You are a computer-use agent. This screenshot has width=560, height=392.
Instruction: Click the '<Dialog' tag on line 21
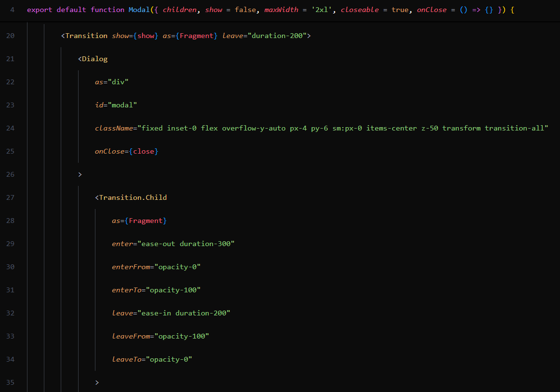pos(93,59)
